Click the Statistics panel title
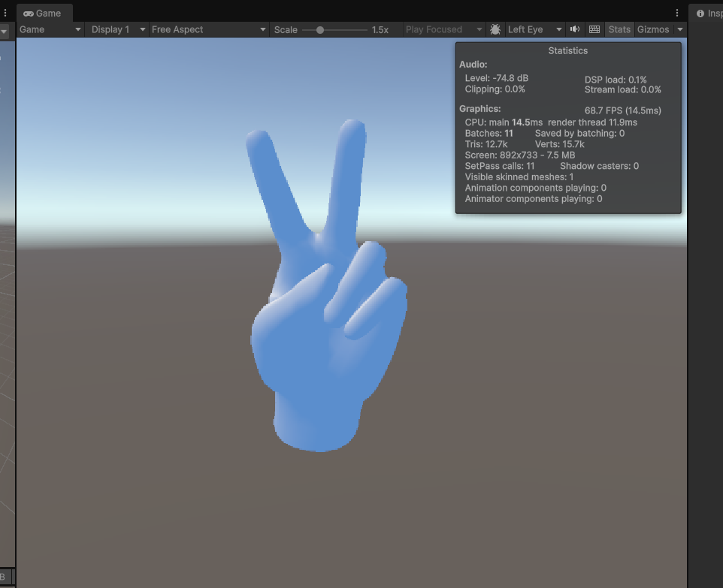 pyautogui.click(x=567, y=51)
